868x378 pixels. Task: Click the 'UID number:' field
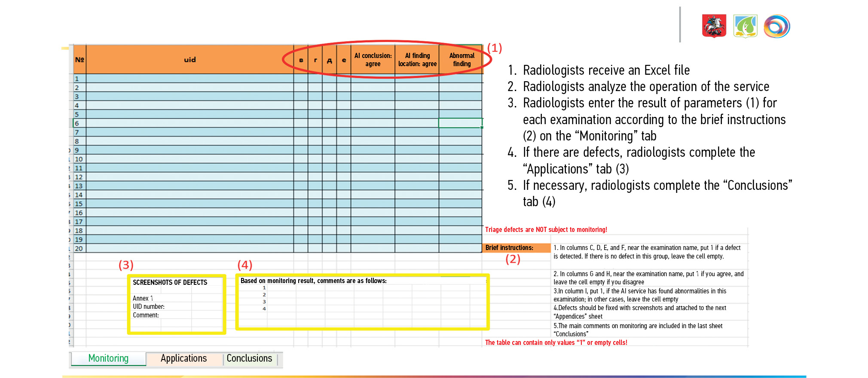(x=149, y=307)
